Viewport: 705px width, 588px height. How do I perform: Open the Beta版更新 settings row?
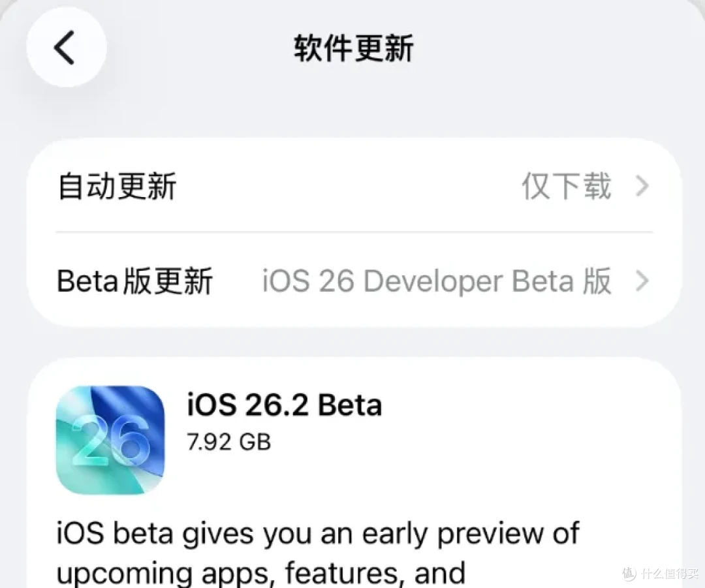(x=352, y=281)
